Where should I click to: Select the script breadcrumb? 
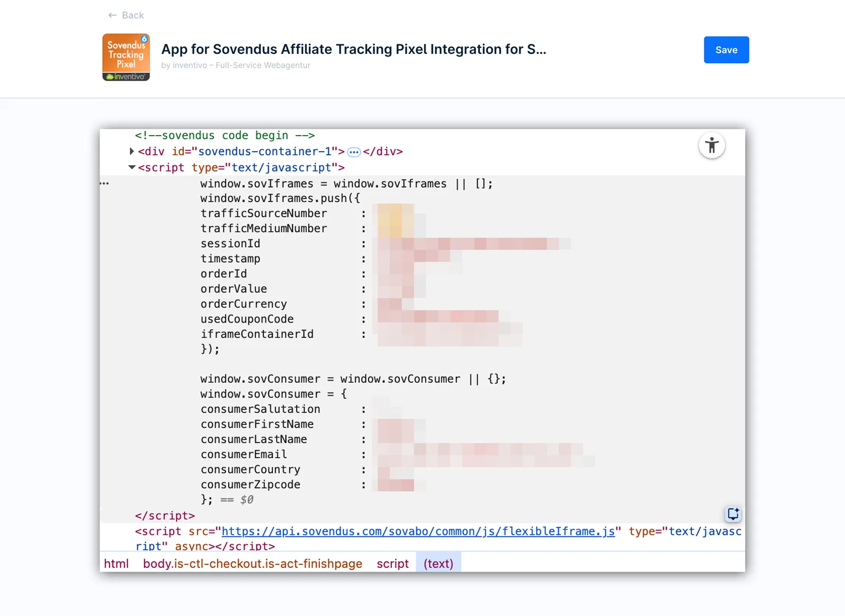392,564
